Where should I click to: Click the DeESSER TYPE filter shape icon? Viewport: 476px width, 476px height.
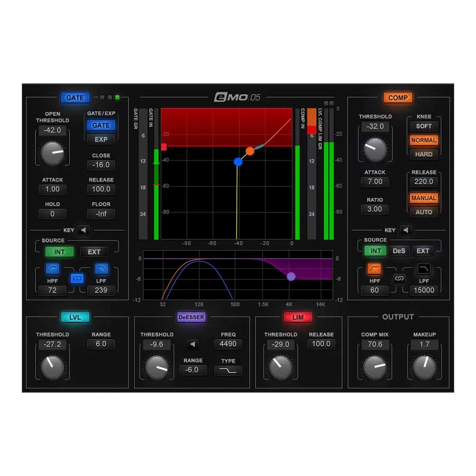[x=228, y=370]
